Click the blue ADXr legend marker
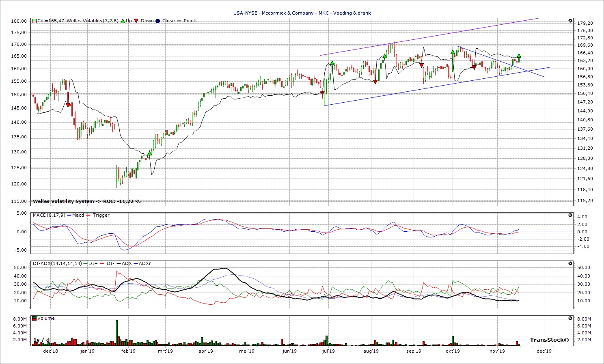Image resolution: width=604 pixels, height=364 pixels. 136,263
